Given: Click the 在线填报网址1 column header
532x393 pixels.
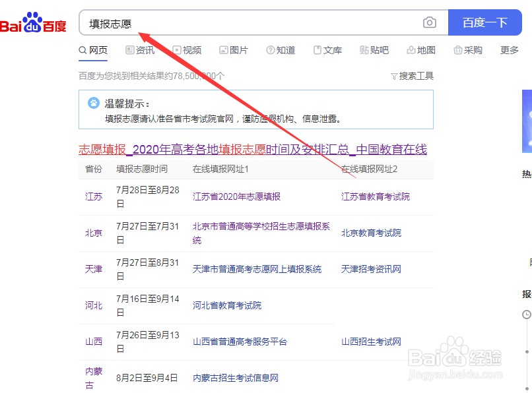Looking at the screenshot, I should coord(220,169).
